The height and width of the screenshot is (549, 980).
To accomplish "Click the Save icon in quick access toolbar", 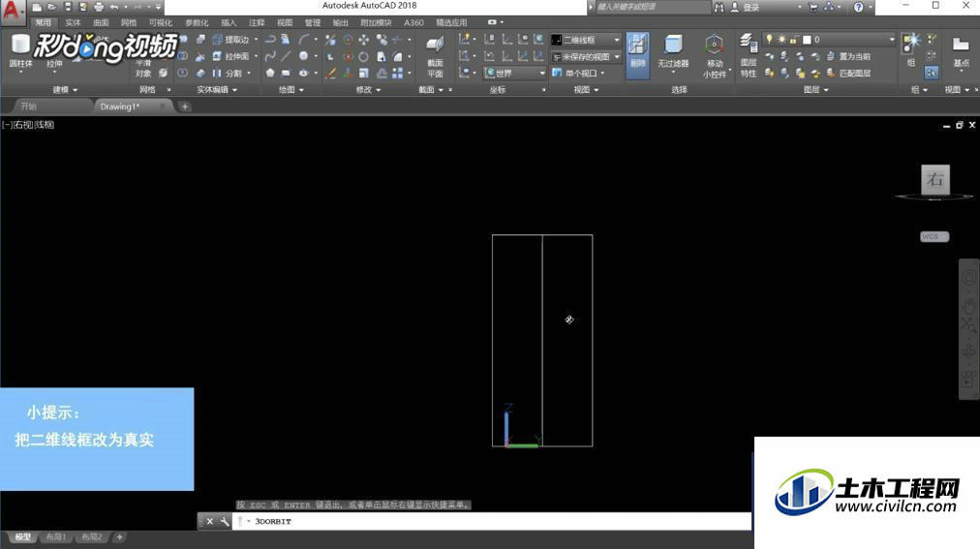I will click(68, 7).
